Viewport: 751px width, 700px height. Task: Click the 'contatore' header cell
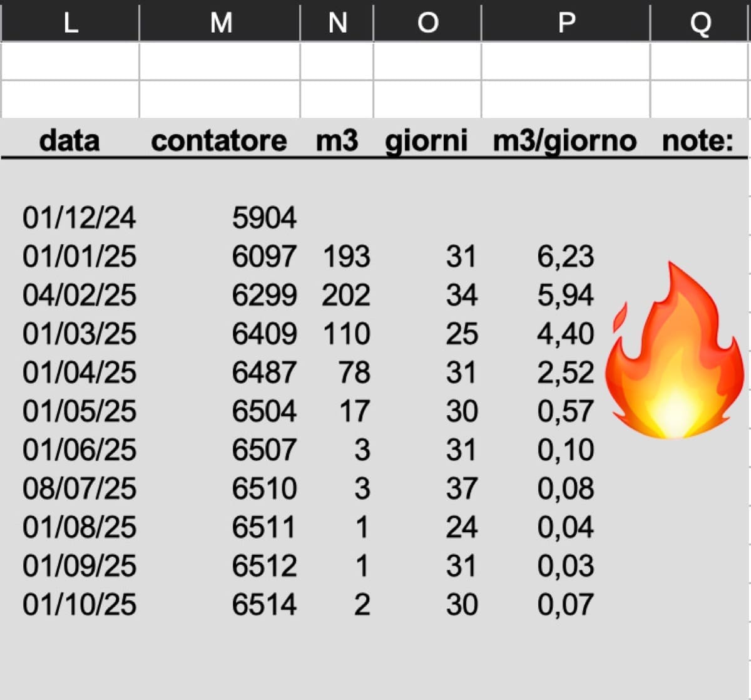tap(219, 140)
